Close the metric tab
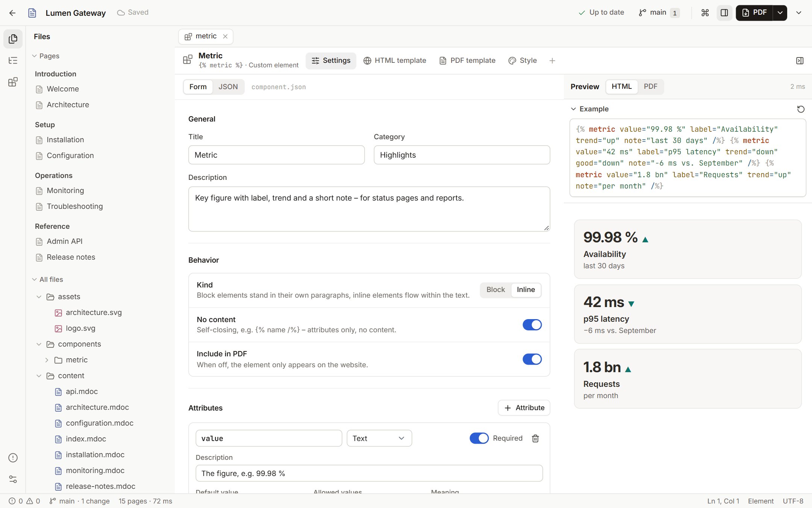812x508 pixels. point(225,37)
